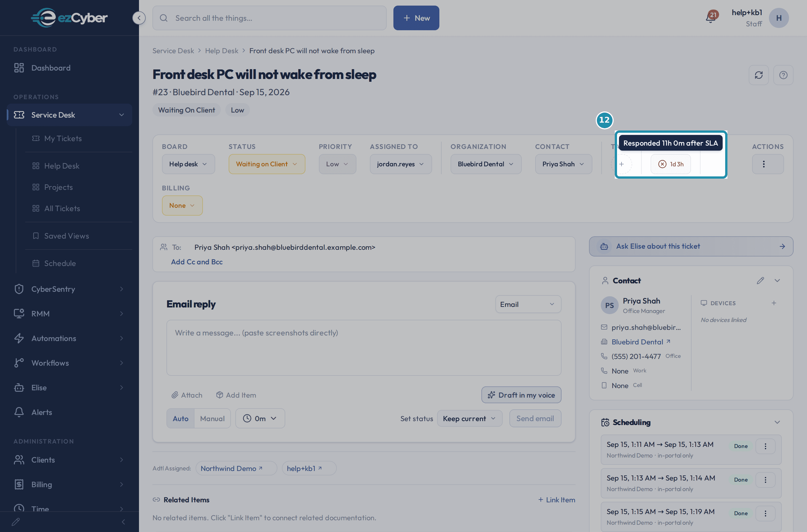Screen dimensions: 807x532
Task: Open the Email reply type dropdown
Action: pos(528,304)
